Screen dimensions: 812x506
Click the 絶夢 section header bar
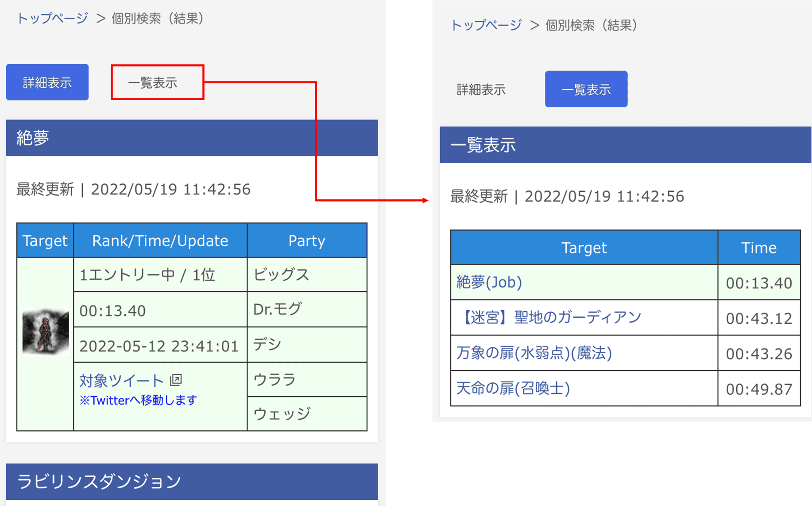pyautogui.click(x=192, y=138)
